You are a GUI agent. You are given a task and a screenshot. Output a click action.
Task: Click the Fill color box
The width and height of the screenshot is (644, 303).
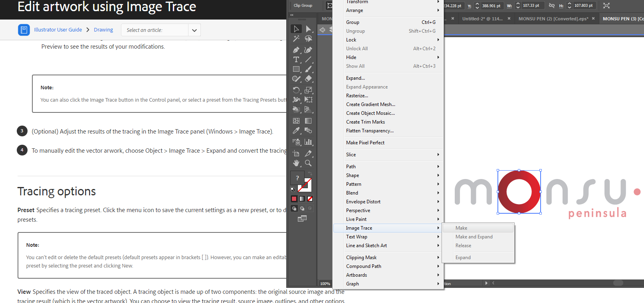coord(297,178)
